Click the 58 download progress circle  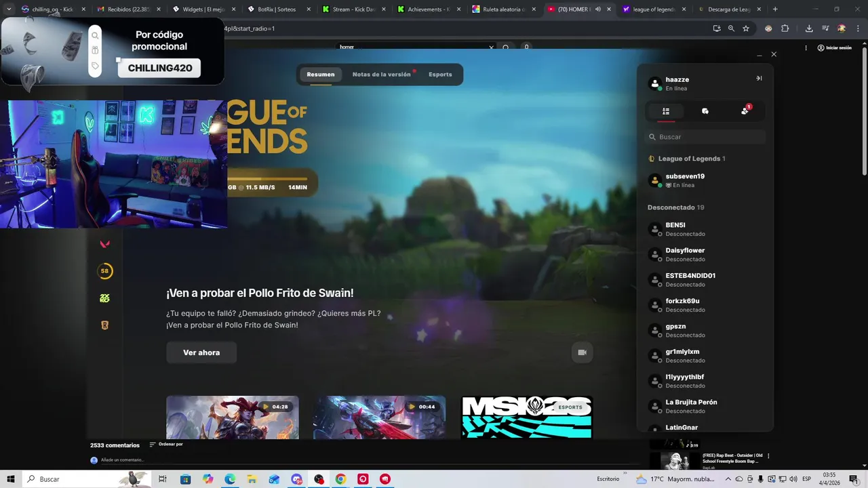(x=104, y=271)
